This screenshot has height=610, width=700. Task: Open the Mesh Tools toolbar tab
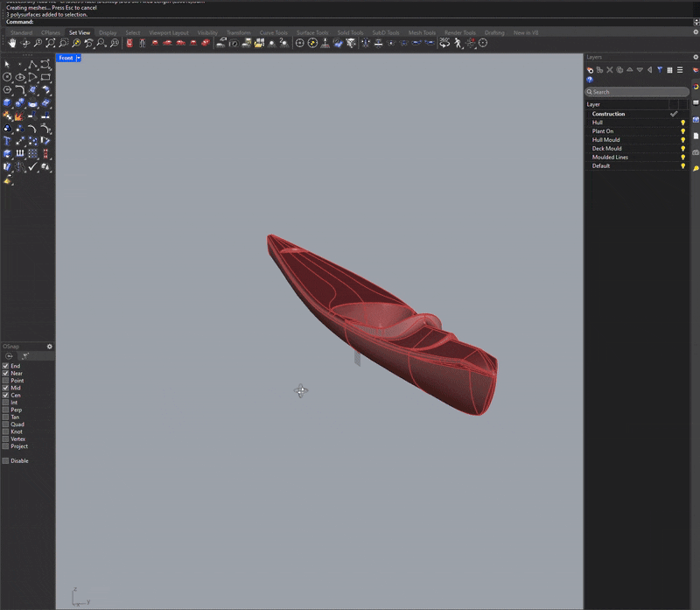(421, 32)
